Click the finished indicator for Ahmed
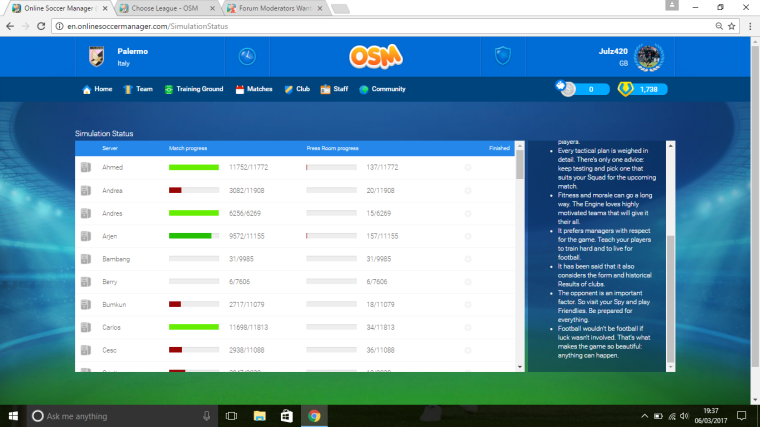The image size is (760, 427). click(x=468, y=167)
